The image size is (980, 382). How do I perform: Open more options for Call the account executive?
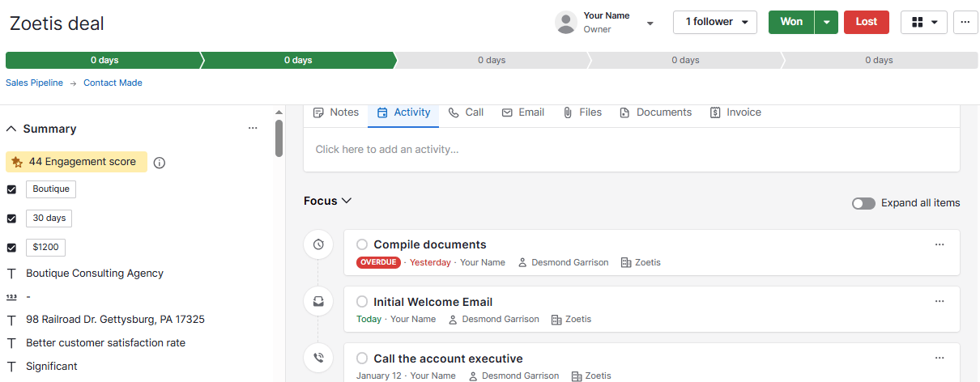tap(940, 358)
